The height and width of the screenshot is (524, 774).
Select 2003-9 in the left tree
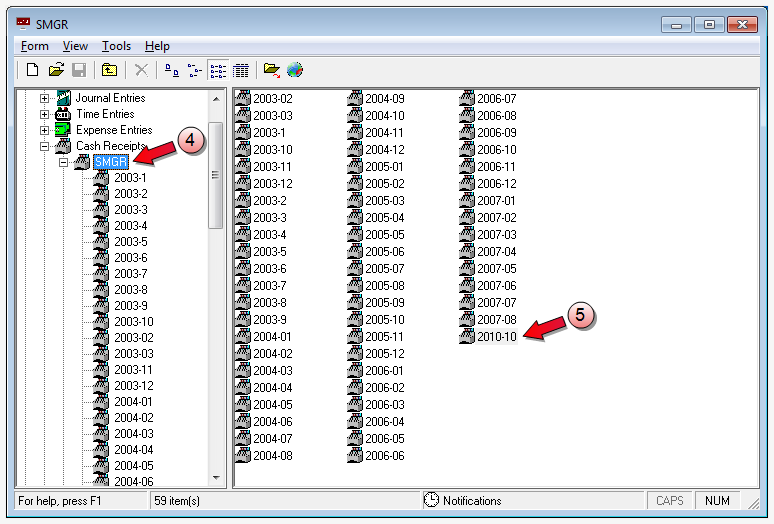(131, 305)
